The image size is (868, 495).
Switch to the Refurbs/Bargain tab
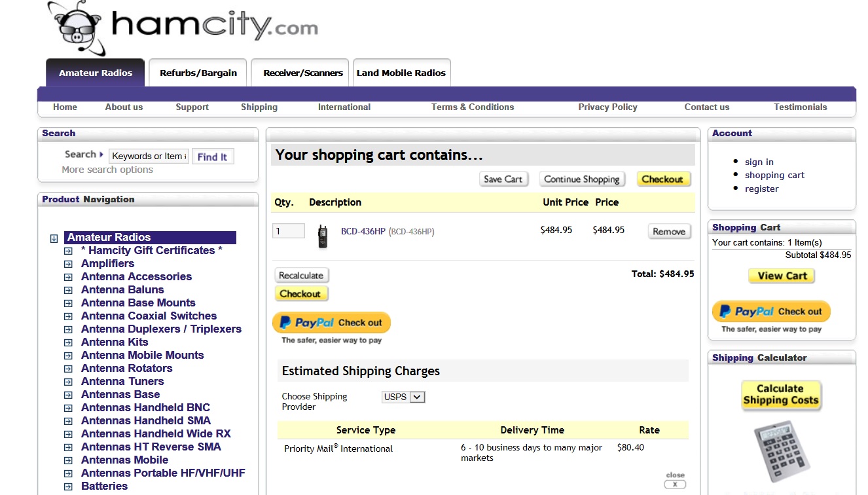(x=198, y=73)
